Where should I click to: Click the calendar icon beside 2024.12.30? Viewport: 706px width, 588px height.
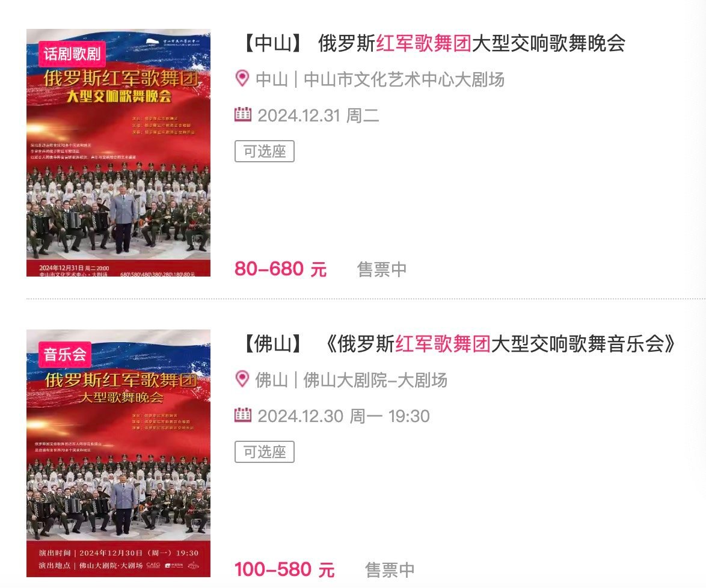[243, 415]
